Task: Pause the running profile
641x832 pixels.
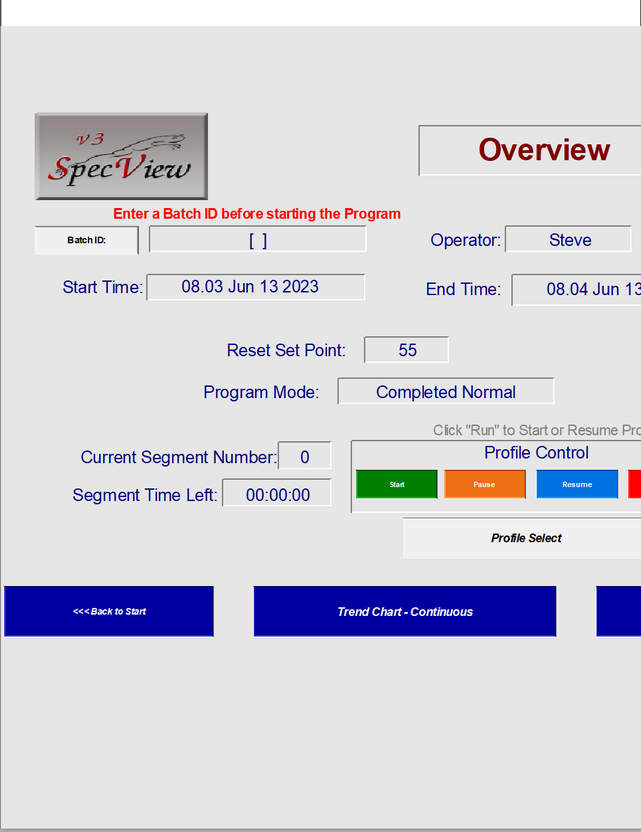Action: [x=484, y=484]
